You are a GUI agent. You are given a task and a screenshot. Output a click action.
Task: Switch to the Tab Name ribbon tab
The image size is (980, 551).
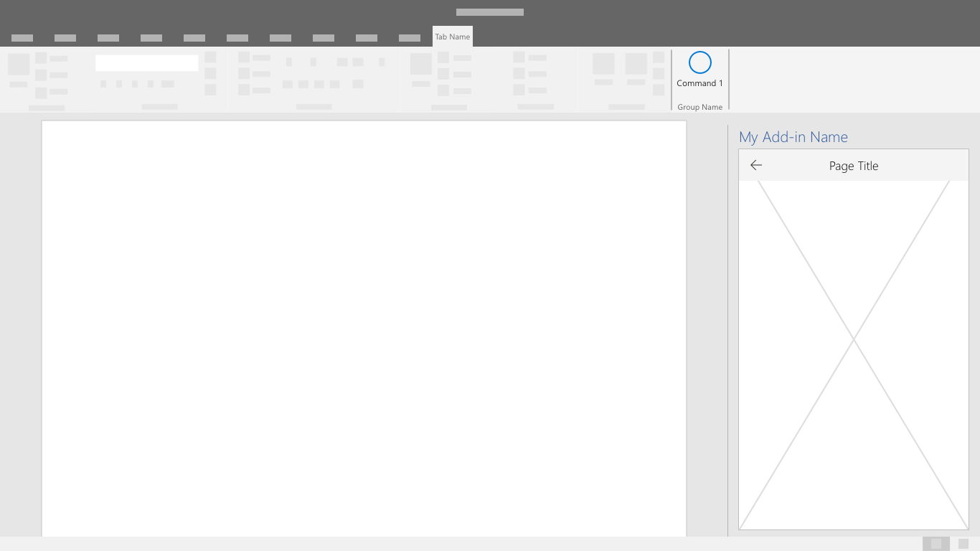(452, 37)
